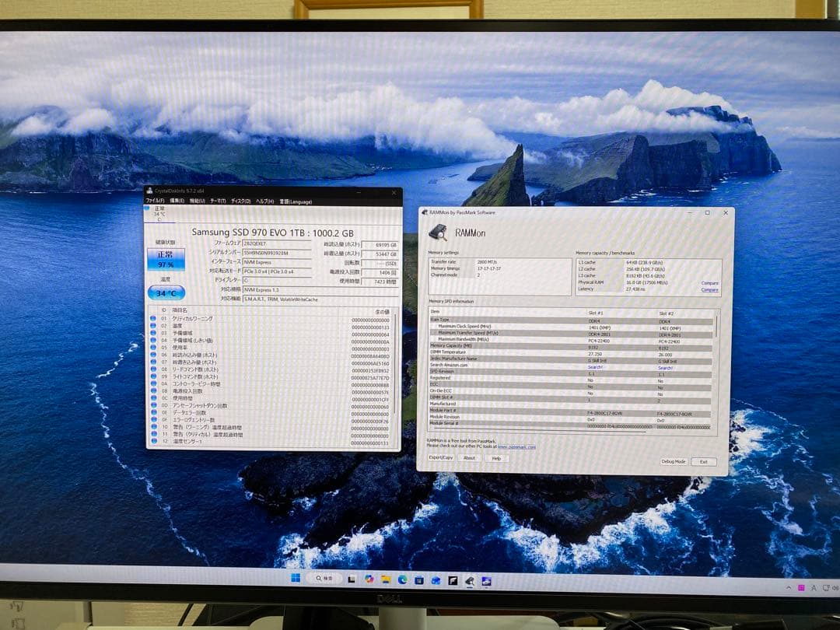Click the firmware field 2B2QEXE7
This screenshot has height=630, width=840.
(277, 243)
